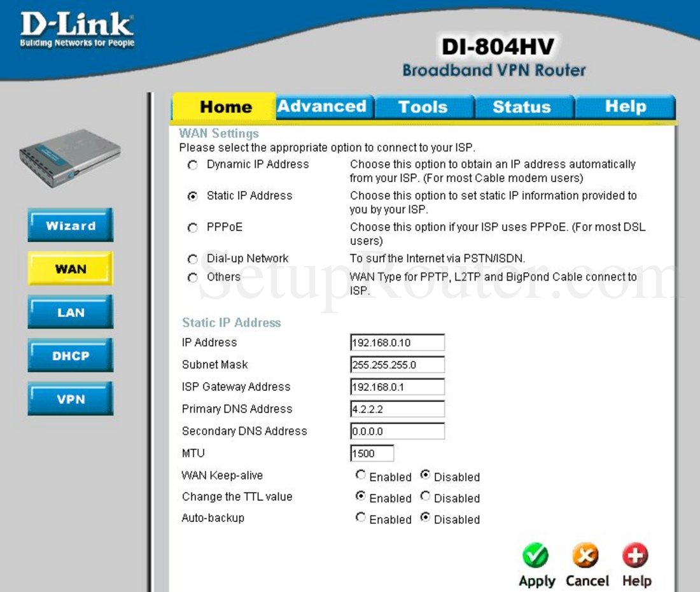Select the Static IP Address radio button
Screen dimensions: 700x592
tap(192, 197)
